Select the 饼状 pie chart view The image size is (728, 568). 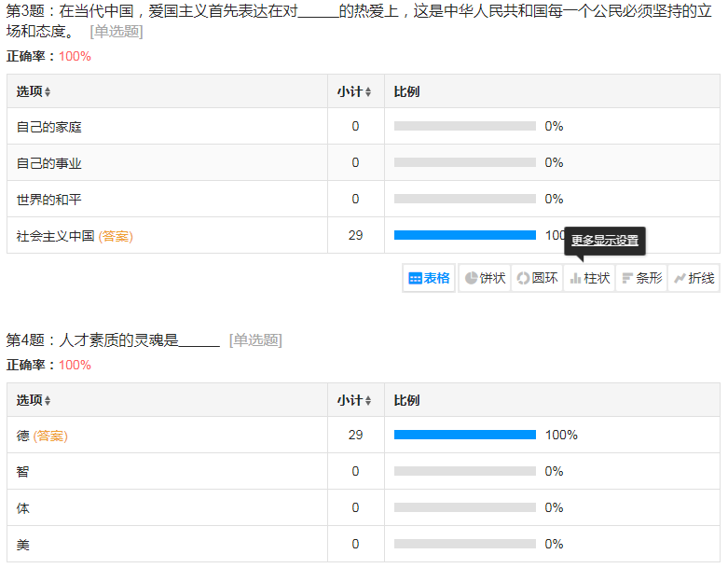(x=485, y=278)
